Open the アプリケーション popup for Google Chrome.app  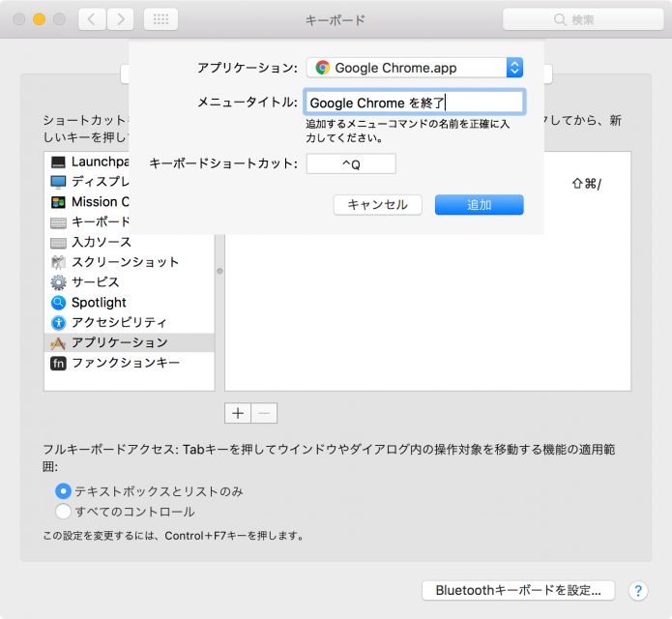[x=415, y=68]
